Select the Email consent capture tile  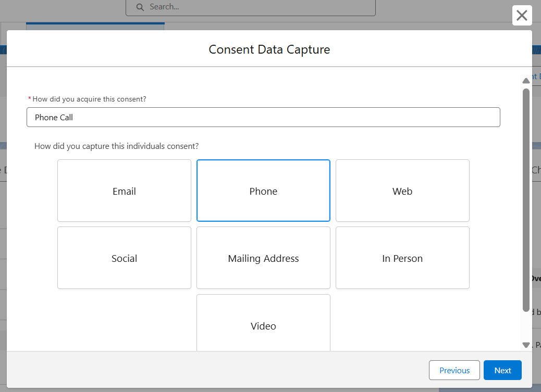coord(124,191)
